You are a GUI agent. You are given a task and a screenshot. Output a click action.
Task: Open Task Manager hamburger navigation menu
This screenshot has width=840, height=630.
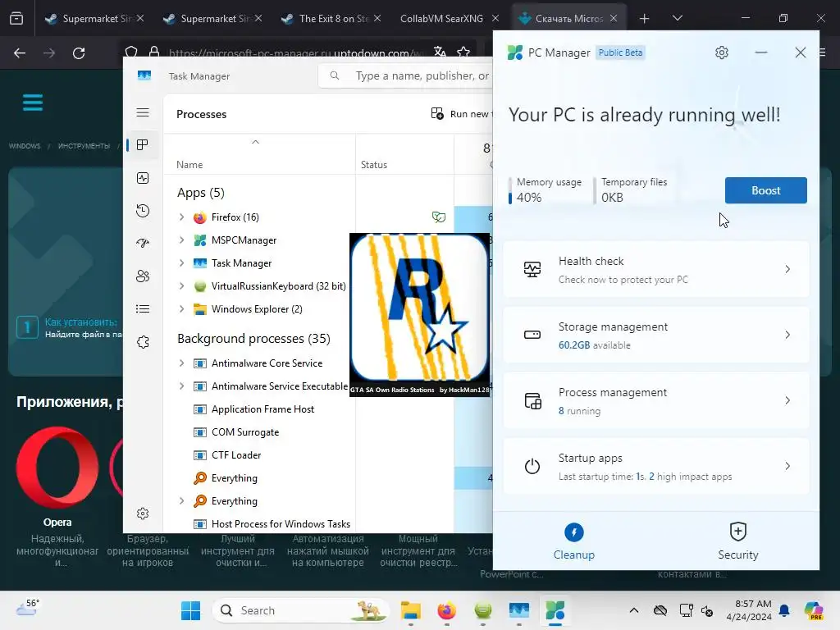[143, 112]
